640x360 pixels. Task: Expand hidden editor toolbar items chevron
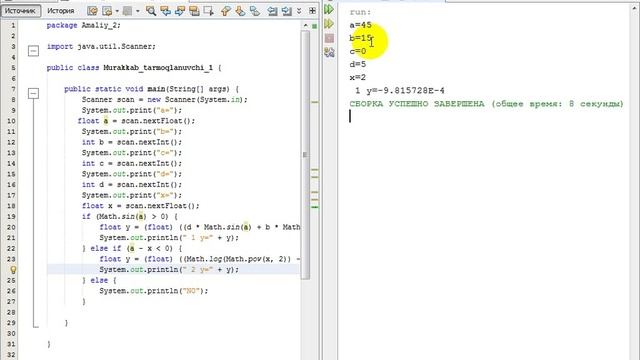[x=299, y=11]
